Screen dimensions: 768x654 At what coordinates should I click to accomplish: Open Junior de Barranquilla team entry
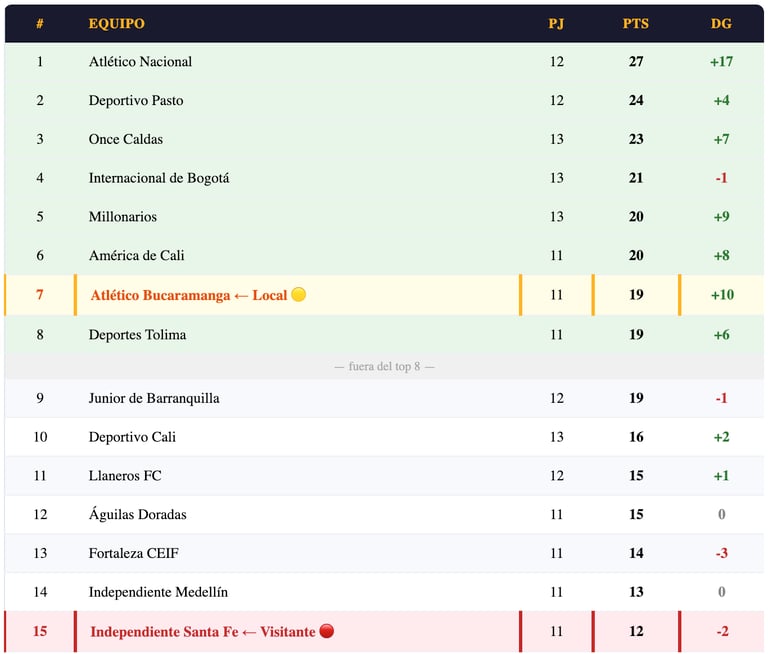coord(154,398)
